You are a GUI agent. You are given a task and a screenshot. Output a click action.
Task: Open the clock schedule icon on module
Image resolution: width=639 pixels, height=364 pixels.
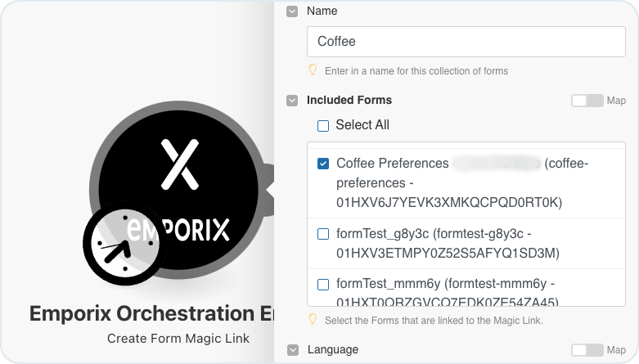125,243
